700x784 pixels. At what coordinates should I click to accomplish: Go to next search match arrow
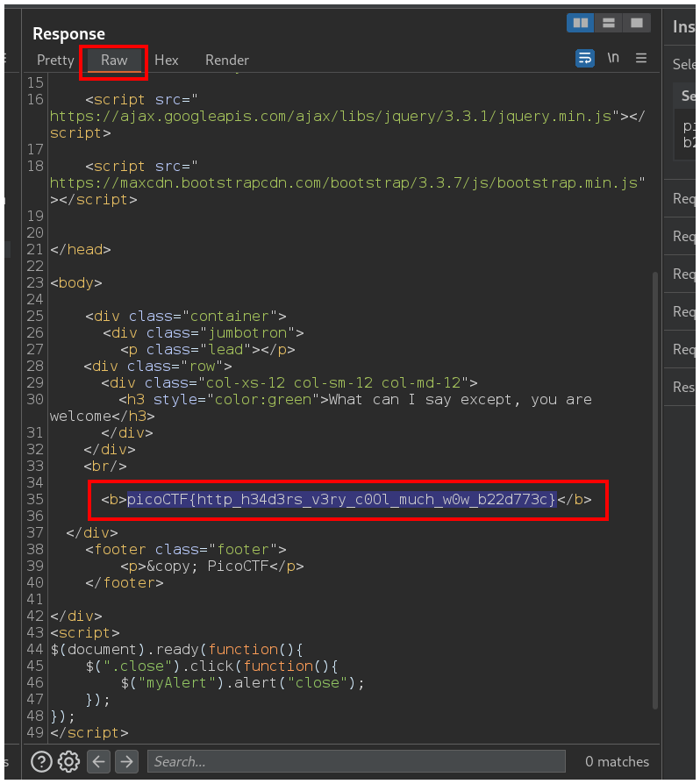click(126, 761)
